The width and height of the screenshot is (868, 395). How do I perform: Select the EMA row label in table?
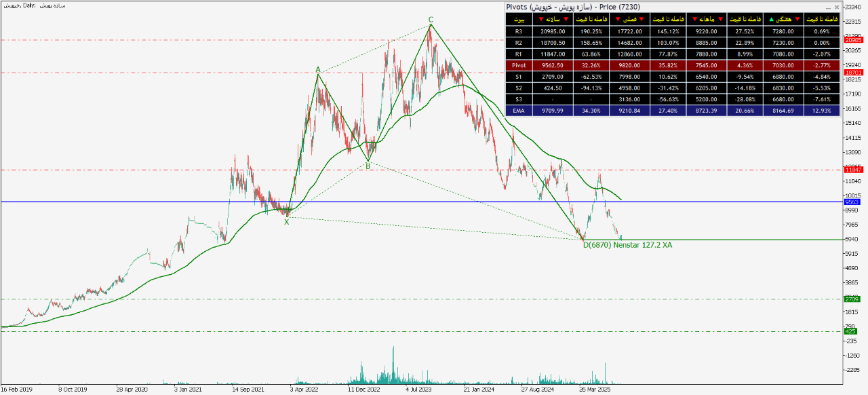(519, 110)
